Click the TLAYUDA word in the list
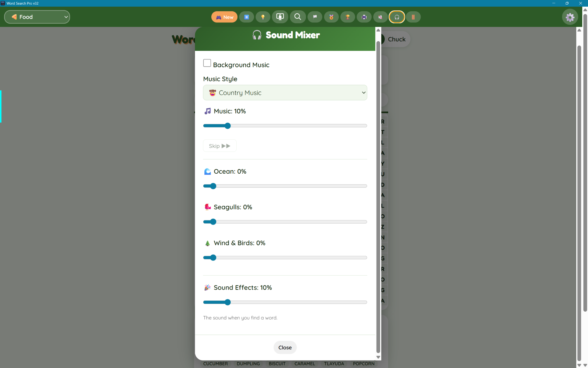588x368 pixels. point(334,364)
